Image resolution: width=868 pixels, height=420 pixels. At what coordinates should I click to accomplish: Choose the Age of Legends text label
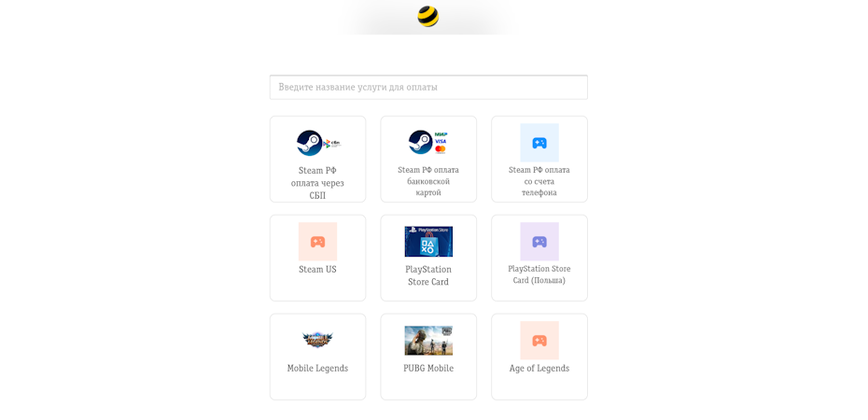click(539, 369)
